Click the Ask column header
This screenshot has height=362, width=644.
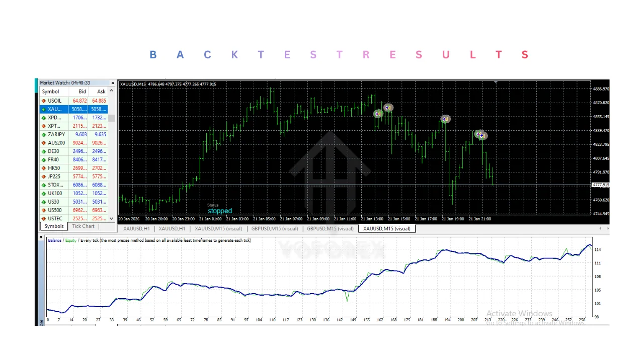pyautogui.click(x=101, y=92)
